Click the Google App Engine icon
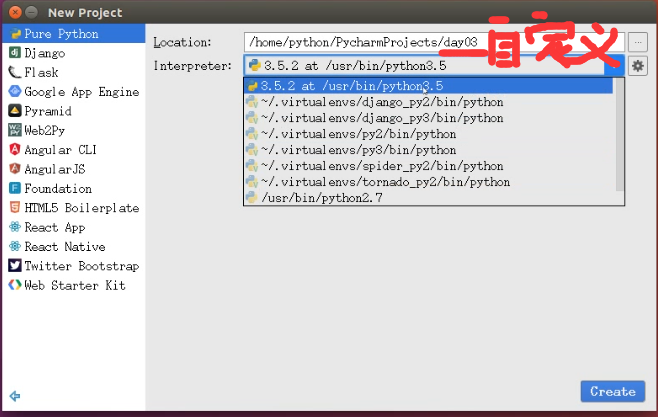Image resolution: width=658 pixels, height=417 pixels. pos(15,91)
